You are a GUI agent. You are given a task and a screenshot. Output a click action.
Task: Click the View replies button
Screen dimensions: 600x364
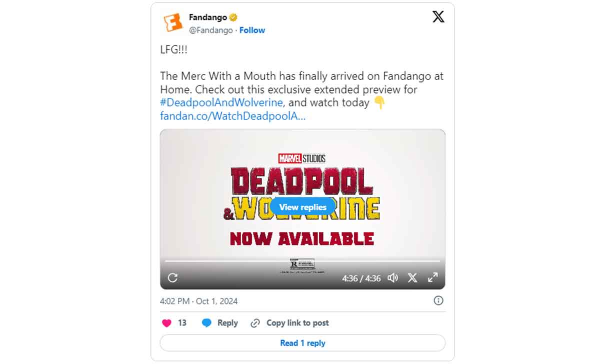pos(302,206)
